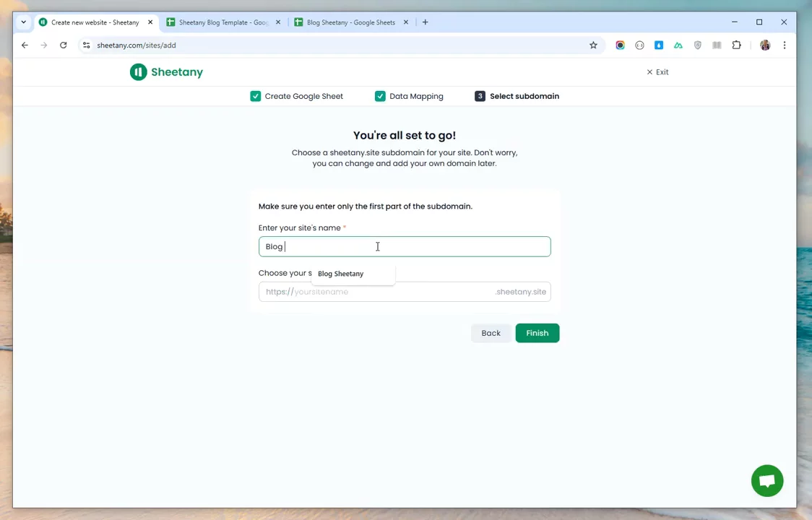Reload the current page

[64, 45]
